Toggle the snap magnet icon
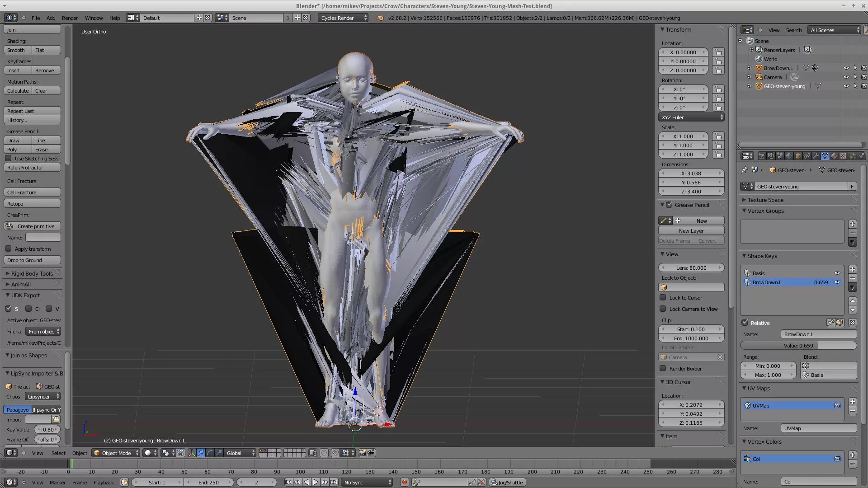This screenshot has height=488, width=868. 335,453
